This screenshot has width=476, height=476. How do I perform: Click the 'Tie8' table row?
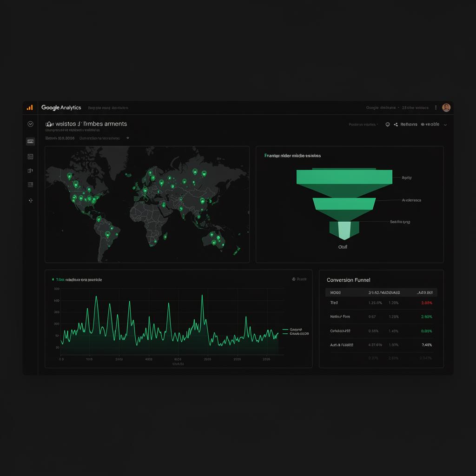pyautogui.click(x=381, y=303)
